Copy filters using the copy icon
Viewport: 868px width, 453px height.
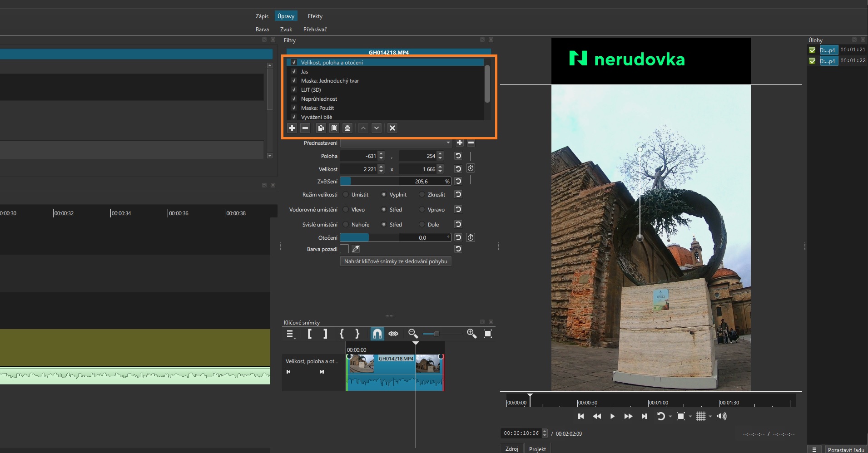[x=321, y=128]
